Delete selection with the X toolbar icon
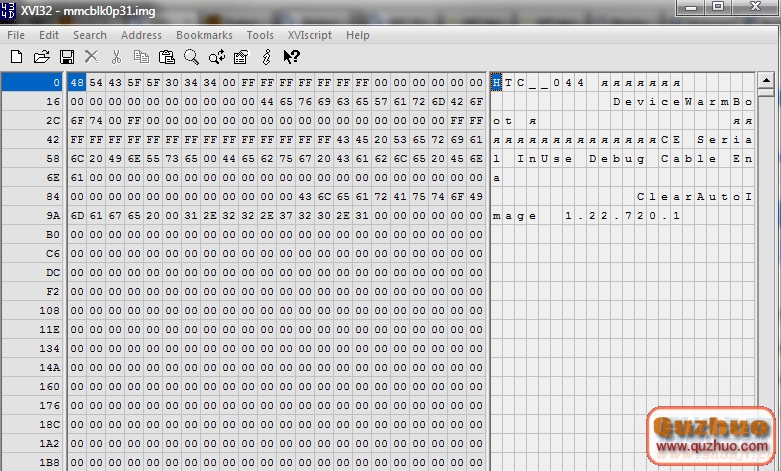Image resolution: width=781 pixels, height=471 pixels. click(91, 57)
